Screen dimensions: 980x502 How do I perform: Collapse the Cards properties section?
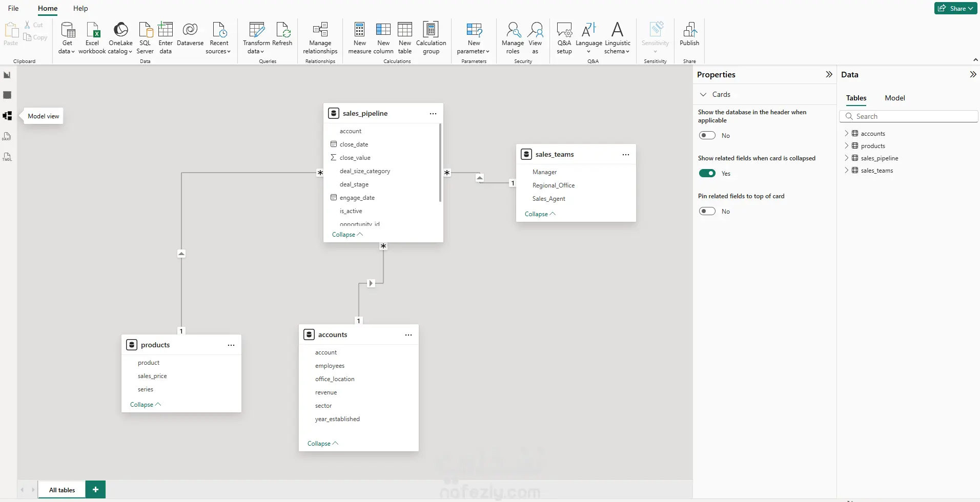click(703, 94)
